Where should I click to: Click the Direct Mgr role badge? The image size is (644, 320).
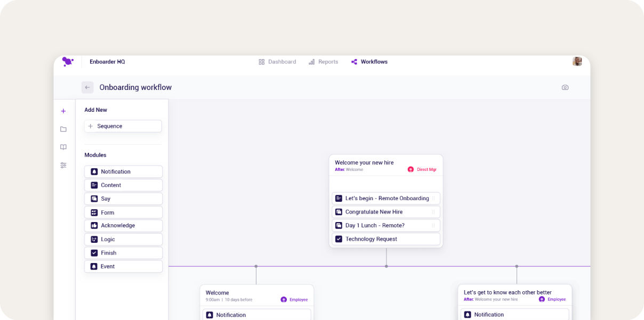(422, 169)
